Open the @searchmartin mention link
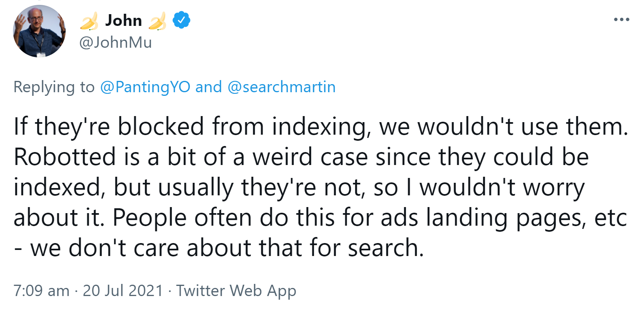Image resolution: width=644 pixels, height=311 pixels. coord(281,87)
